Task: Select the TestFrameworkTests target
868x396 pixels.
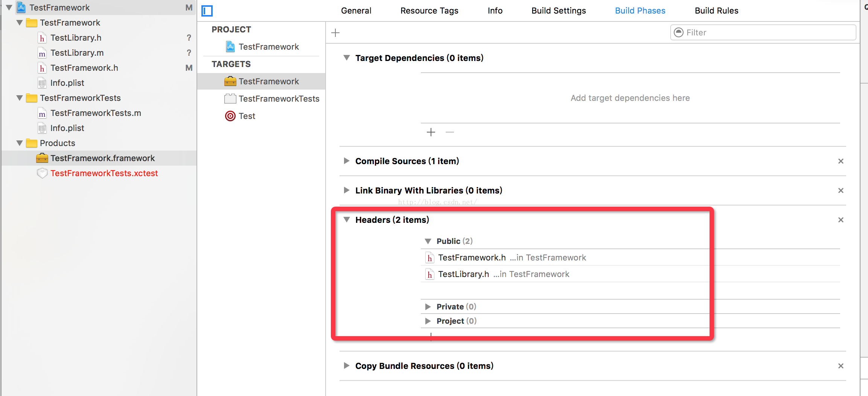Action: point(261,99)
